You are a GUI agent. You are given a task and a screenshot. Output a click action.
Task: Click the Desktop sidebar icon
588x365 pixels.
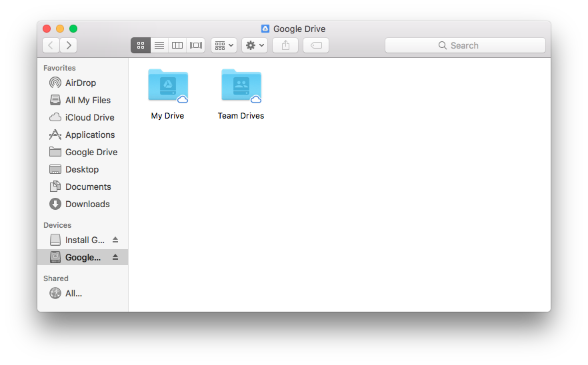coord(55,169)
